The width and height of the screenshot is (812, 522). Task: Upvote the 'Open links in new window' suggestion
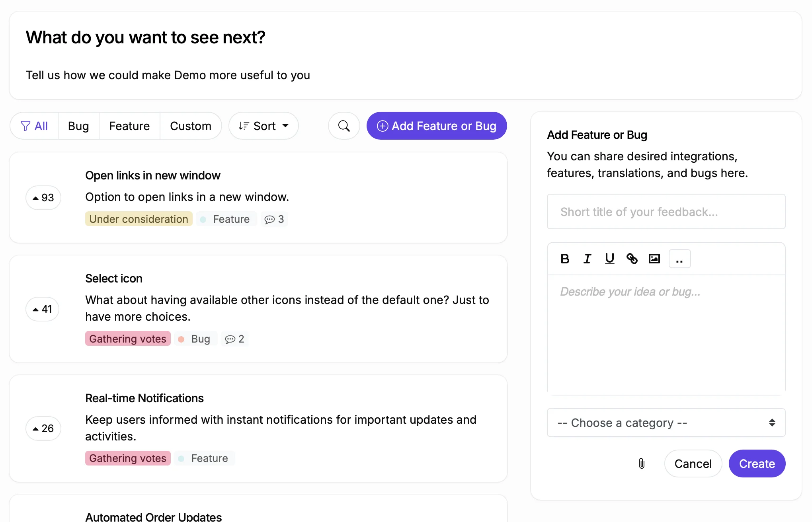[x=43, y=197]
